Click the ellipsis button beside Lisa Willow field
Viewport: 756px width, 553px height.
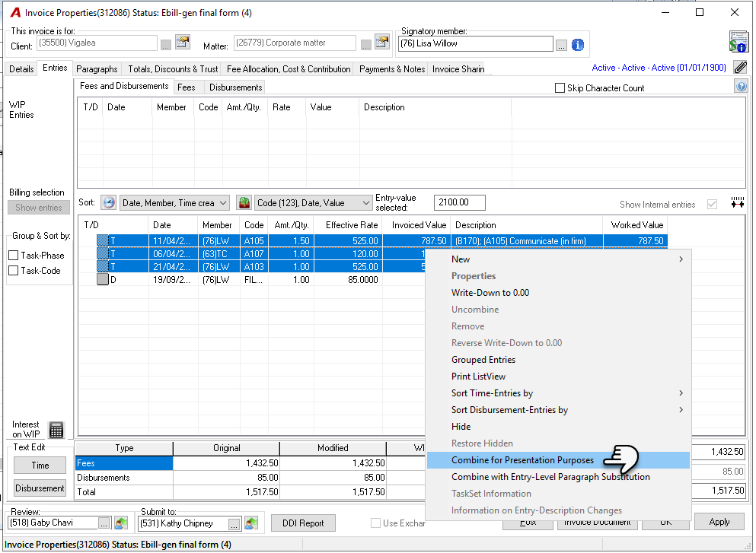click(561, 46)
